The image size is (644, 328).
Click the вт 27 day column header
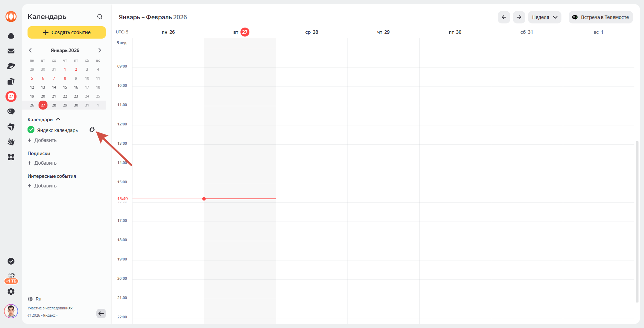point(241,32)
